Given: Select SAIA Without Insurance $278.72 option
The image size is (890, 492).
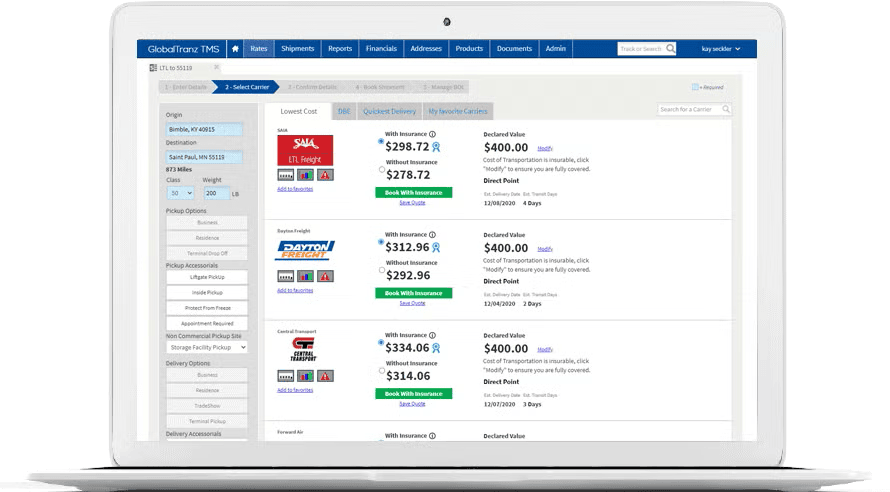Looking at the screenshot, I should tap(381, 169).
